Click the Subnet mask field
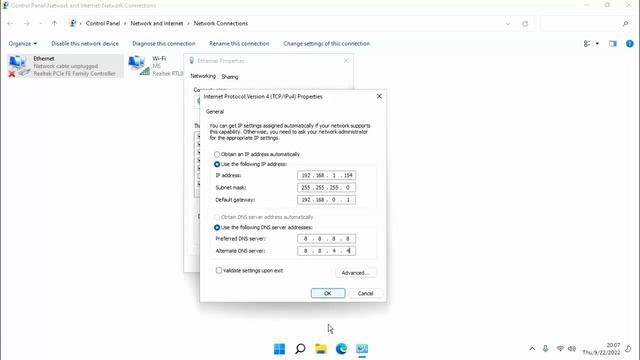Image resolution: width=640 pixels, height=360 pixels. click(x=326, y=188)
